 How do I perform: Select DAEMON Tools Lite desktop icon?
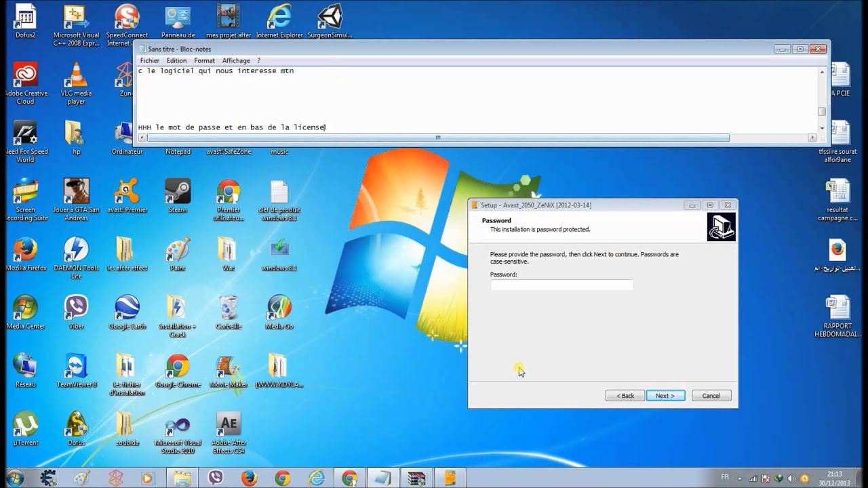click(76, 258)
